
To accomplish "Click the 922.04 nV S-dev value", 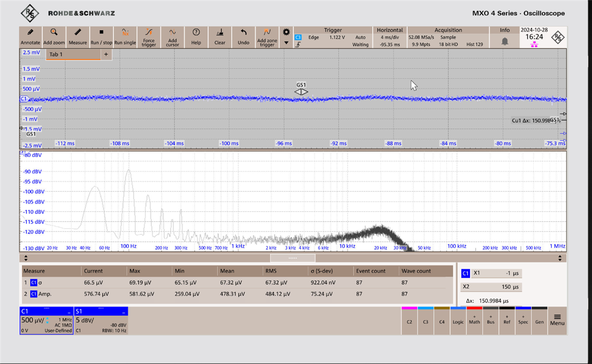I will (323, 282).
